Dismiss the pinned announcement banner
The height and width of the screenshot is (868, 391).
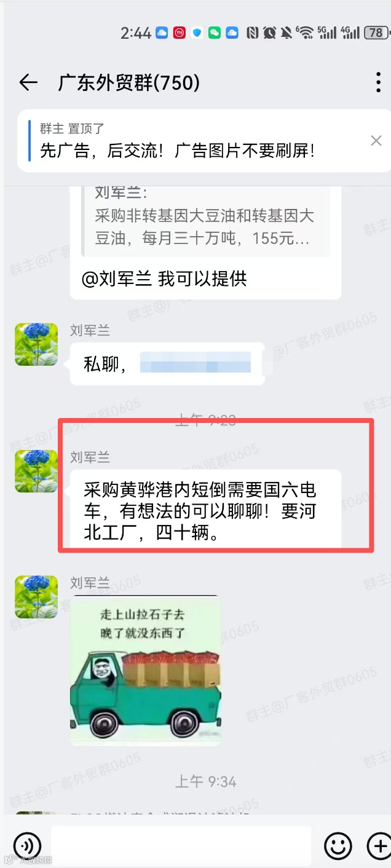[x=376, y=141]
